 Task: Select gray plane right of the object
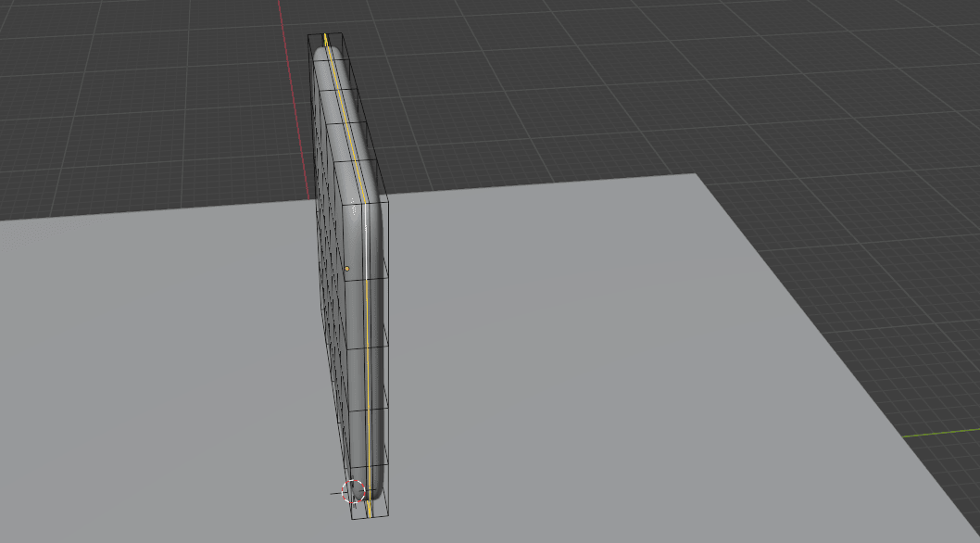[602, 352]
